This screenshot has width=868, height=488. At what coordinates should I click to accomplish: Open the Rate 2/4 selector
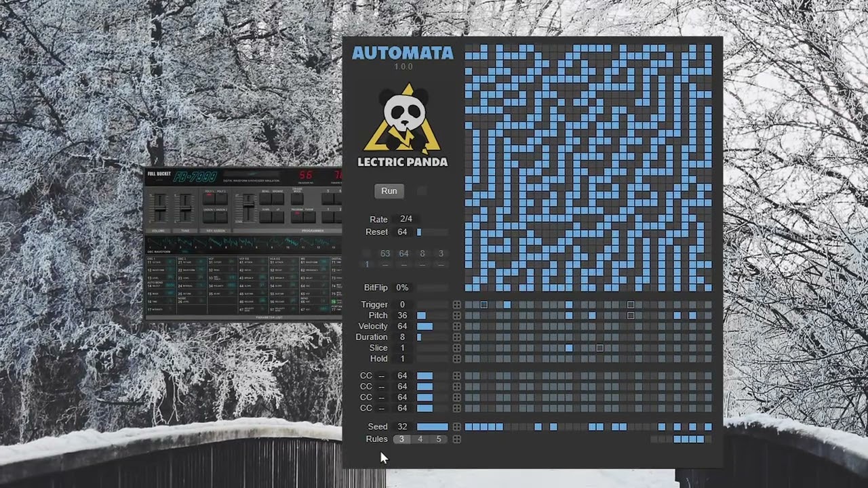[406, 219]
